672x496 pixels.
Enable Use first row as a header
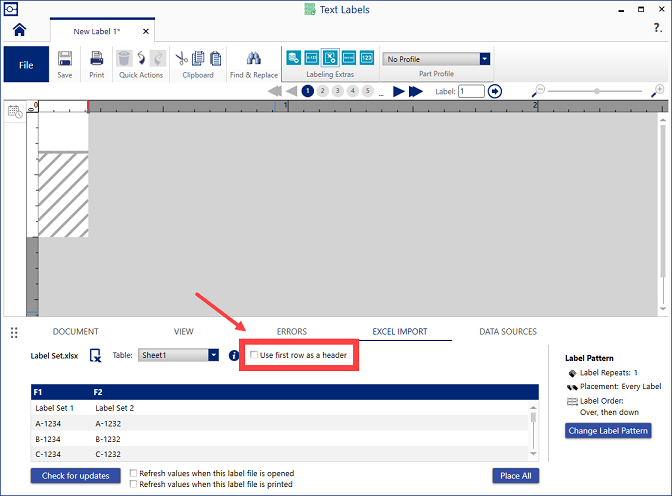coord(254,355)
